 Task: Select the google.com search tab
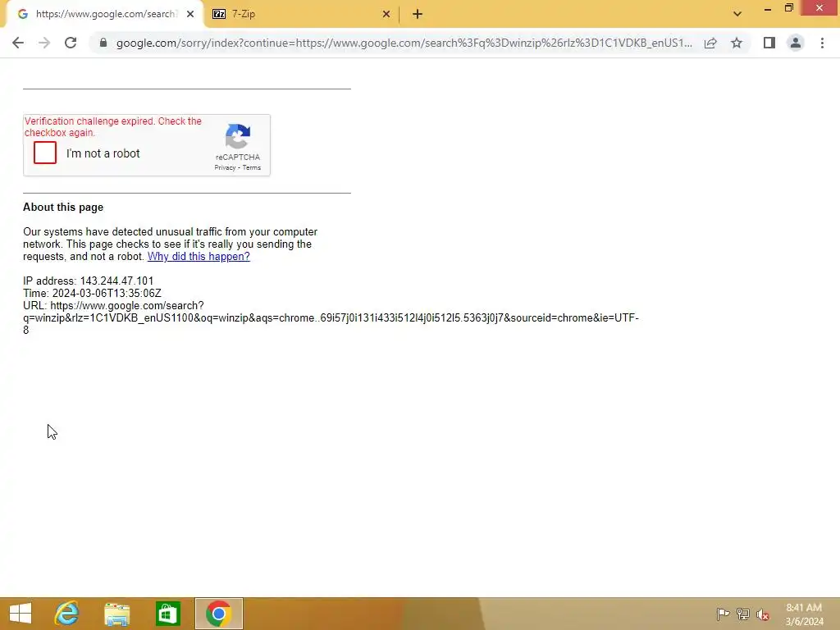point(105,15)
